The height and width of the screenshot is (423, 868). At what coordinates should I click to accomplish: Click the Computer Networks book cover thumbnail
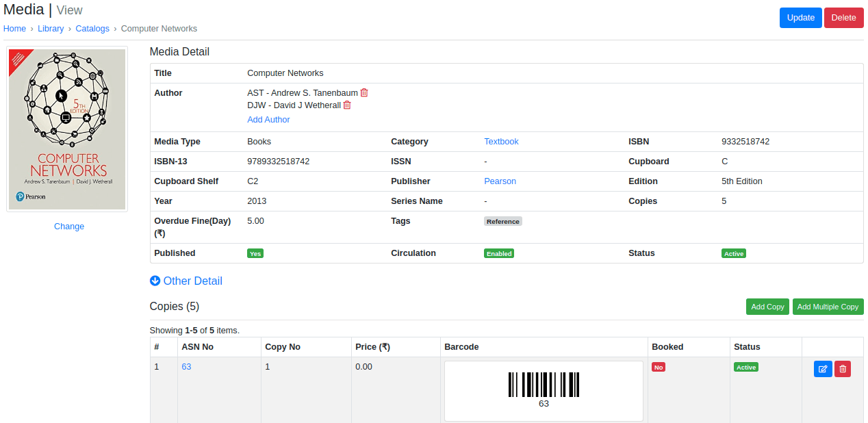[67, 129]
